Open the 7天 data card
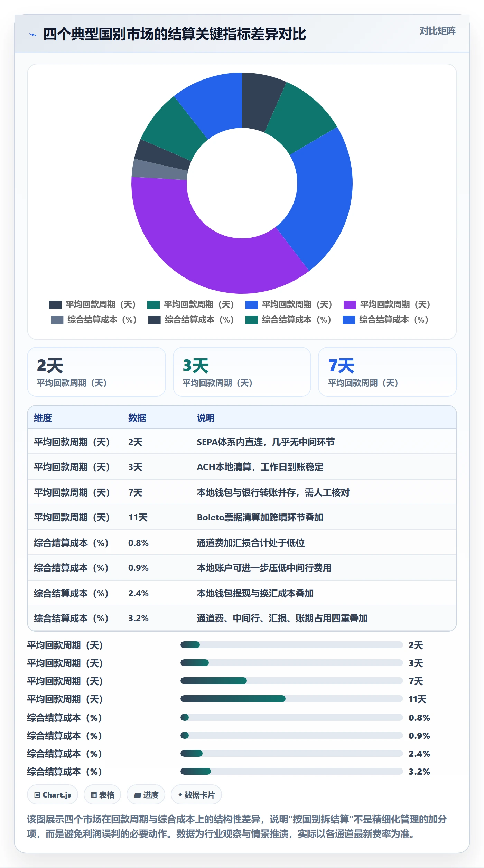The height and width of the screenshot is (868, 484). coord(387,372)
